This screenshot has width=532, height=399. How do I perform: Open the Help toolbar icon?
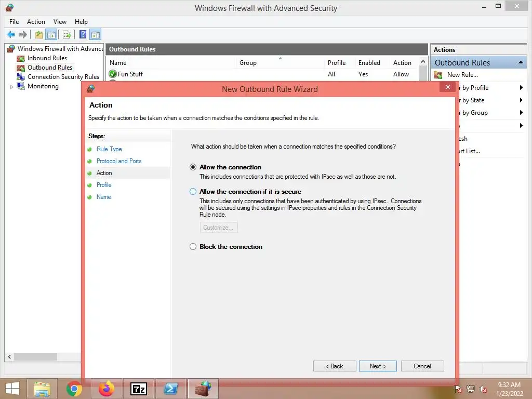[83, 34]
